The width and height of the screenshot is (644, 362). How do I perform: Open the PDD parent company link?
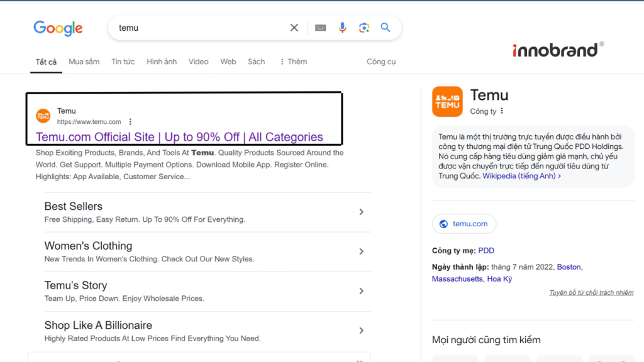[486, 251]
